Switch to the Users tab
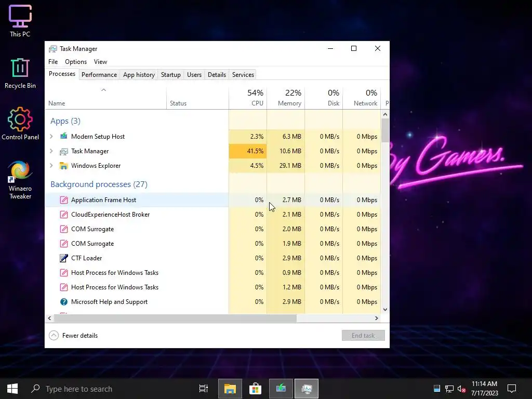The image size is (532, 399). 194,75
